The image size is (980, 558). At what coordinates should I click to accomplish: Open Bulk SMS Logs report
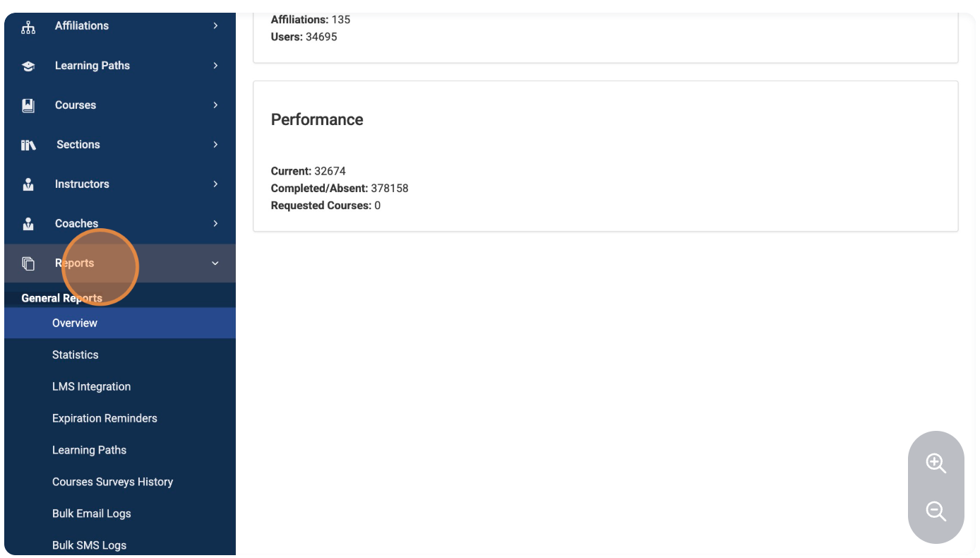pos(89,545)
